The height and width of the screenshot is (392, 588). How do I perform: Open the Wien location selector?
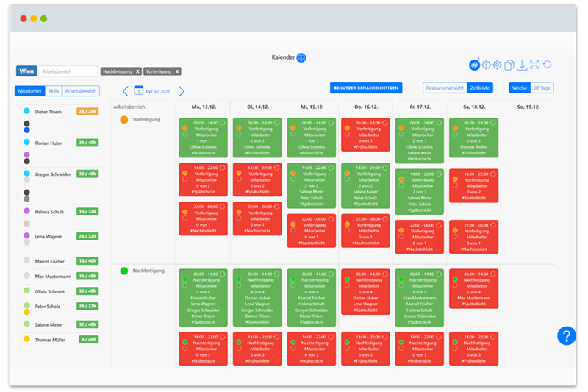(x=26, y=71)
